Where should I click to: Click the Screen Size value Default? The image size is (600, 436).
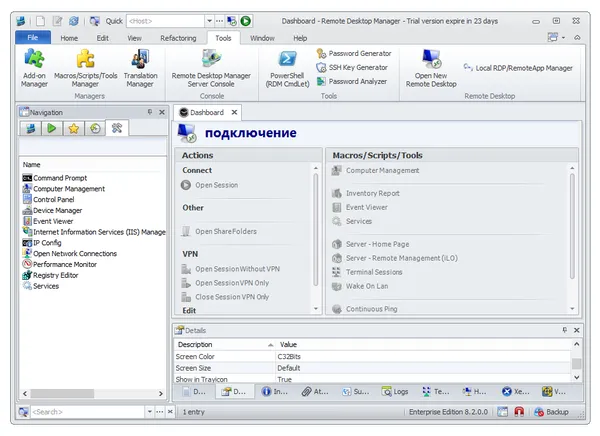289,368
